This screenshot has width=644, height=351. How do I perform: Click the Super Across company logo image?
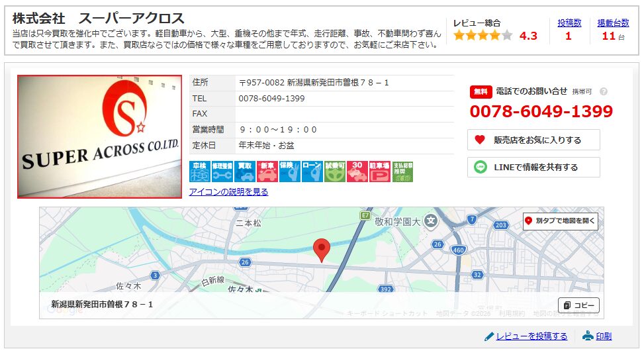point(99,136)
